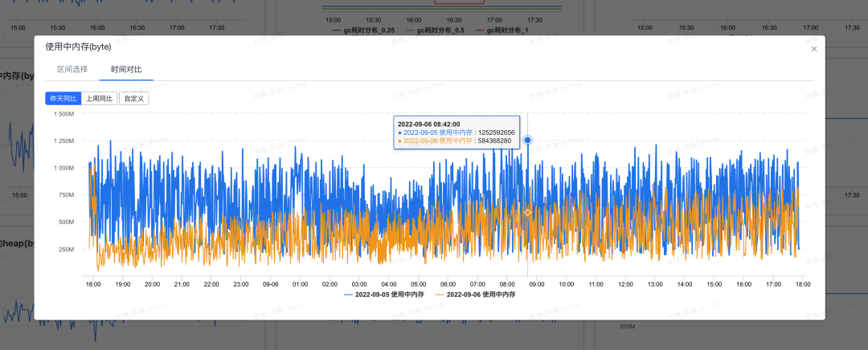The image size is (868, 350).
Task: Switch to the 区间选择 tab
Action: click(x=72, y=70)
